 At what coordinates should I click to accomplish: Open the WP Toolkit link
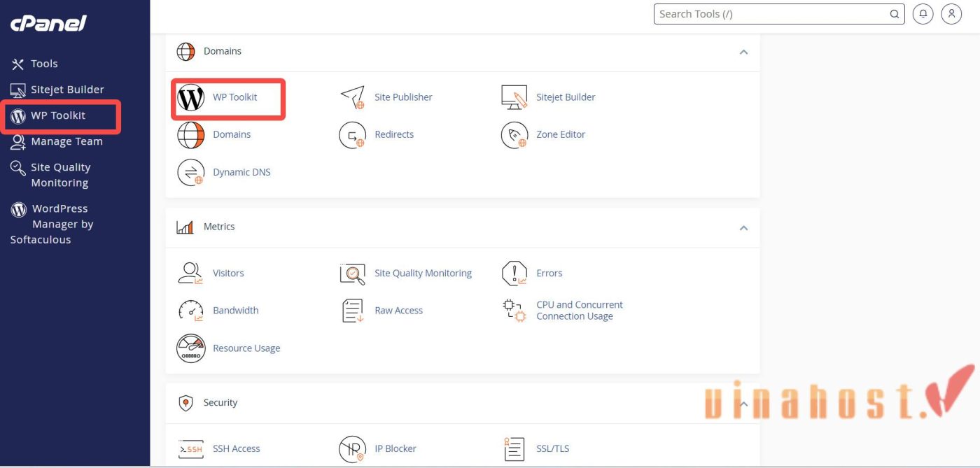(234, 97)
